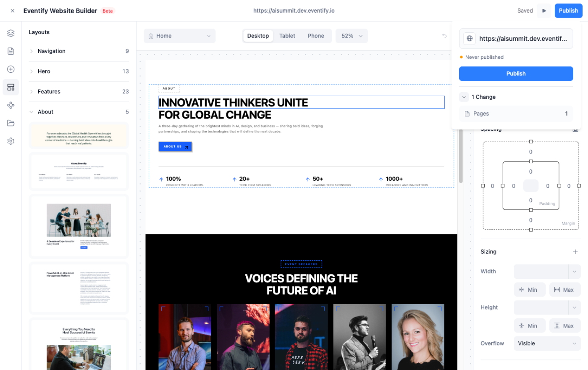The image size is (588, 370).
Task: Collapse the About layouts group
Action: point(31,112)
